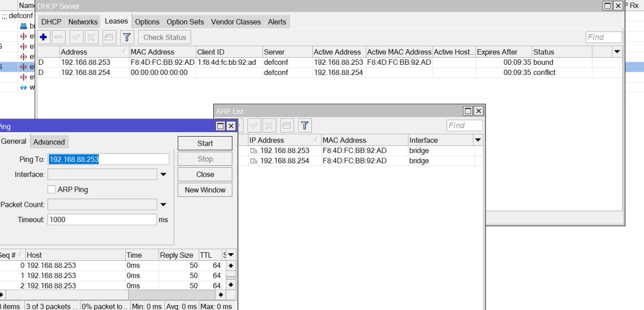This screenshot has height=310, width=644.
Task: Click the remove (minus) icon in DHCP Server
Action: point(59,37)
